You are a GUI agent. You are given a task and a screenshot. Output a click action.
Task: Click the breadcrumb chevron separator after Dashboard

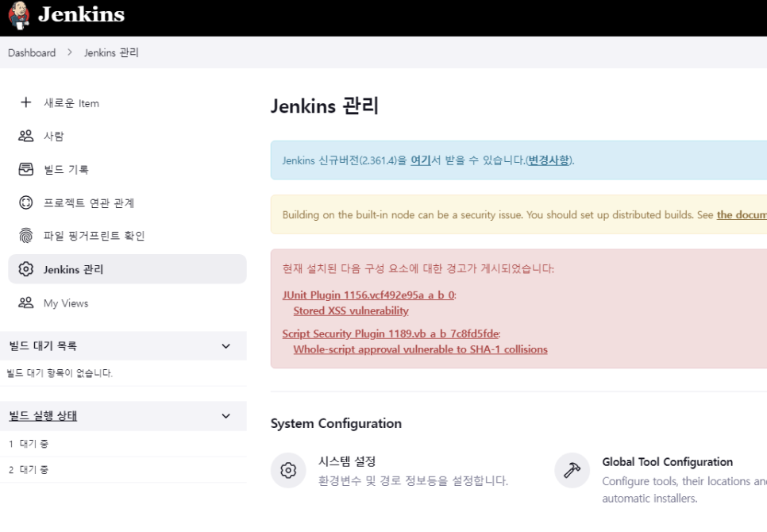point(69,52)
